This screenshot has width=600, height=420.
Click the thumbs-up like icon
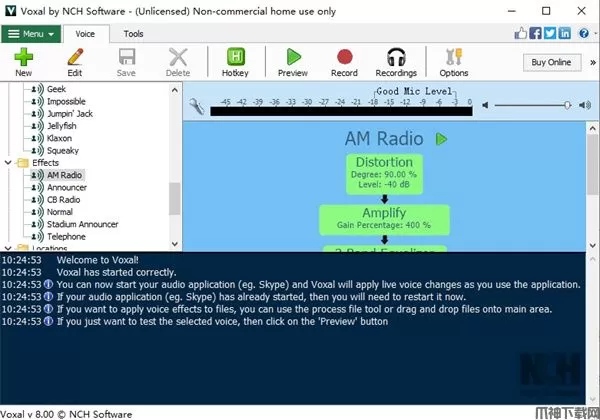pyautogui.click(x=520, y=33)
